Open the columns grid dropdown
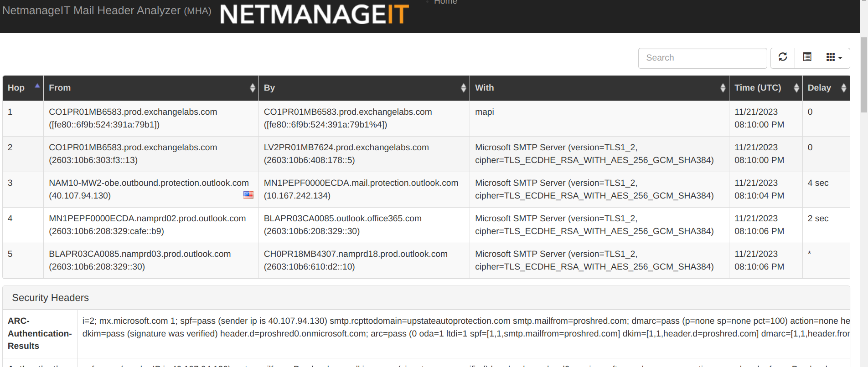Image resolution: width=868 pixels, height=367 pixels. (x=834, y=58)
